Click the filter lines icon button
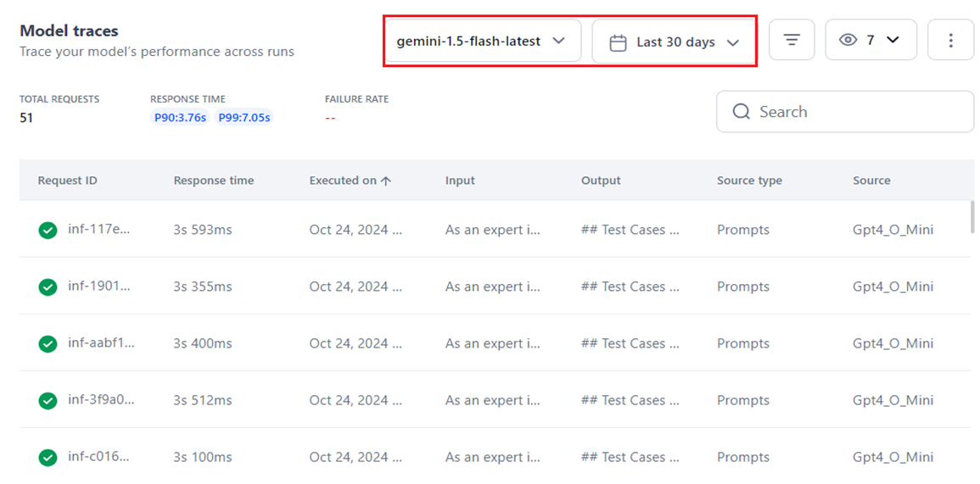This screenshot has width=980, height=484. click(792, 40)
